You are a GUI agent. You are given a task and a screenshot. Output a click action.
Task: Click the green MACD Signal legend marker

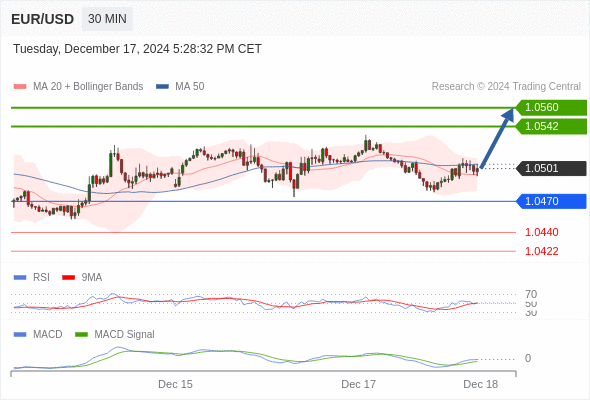(x=81, y=335)
